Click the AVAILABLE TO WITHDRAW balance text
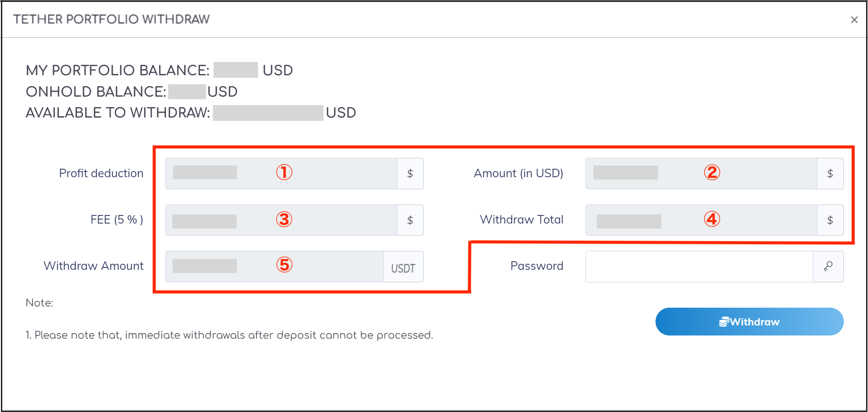 point(191,113)
